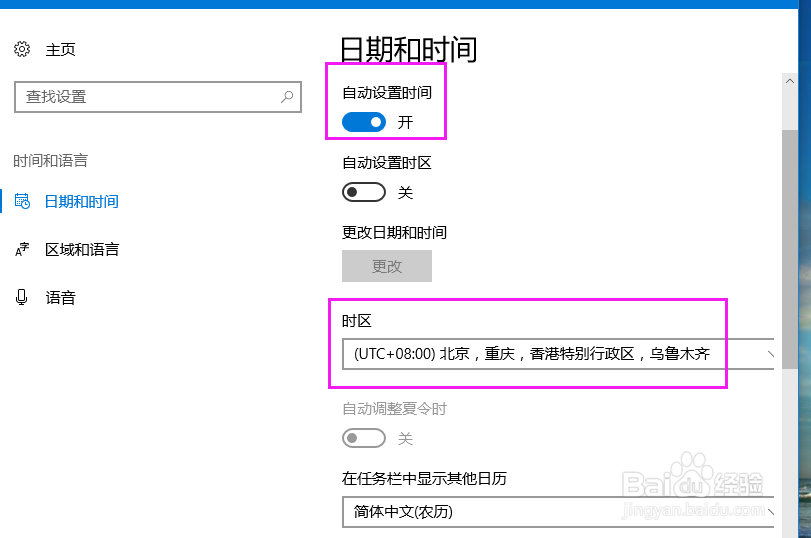Image resolution: width=811 pixels, height=538 pixels.
Task: Toggle the 自动调整夏令时 switch
Action: point(364,438)
